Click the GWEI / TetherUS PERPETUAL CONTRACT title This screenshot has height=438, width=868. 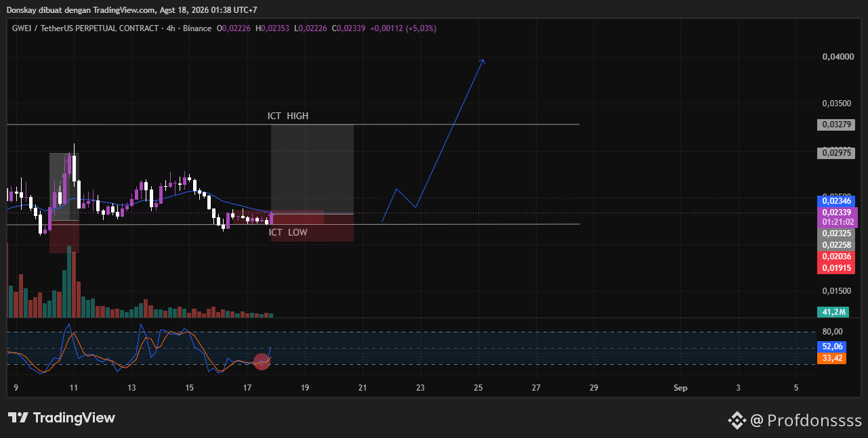pos(85,28)
